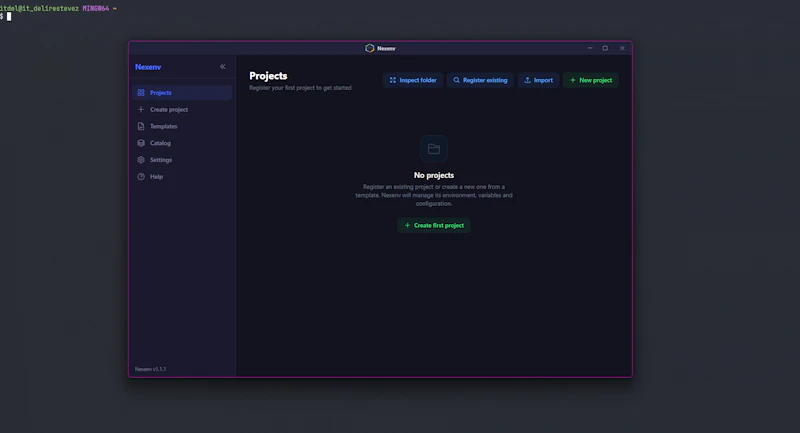Click the scan icon on Inspect folder
This screenshot has height=433, width=800.
tap(393, 80)
